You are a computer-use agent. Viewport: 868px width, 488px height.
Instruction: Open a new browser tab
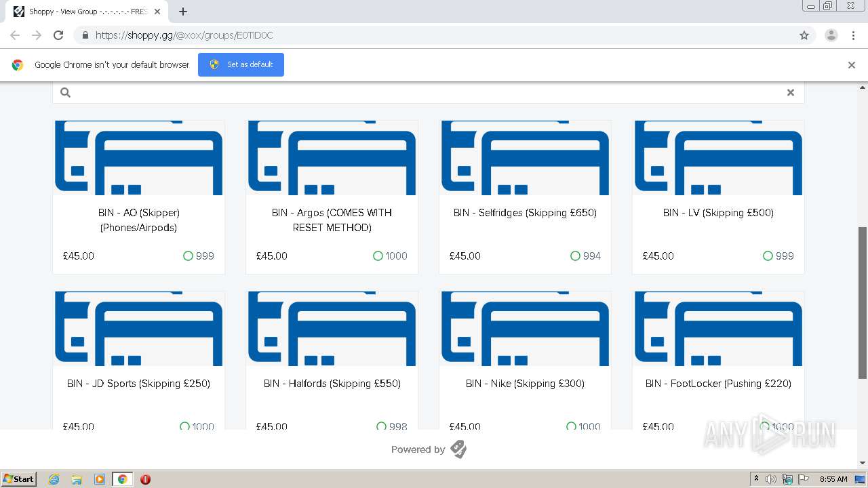pos(183,12)
